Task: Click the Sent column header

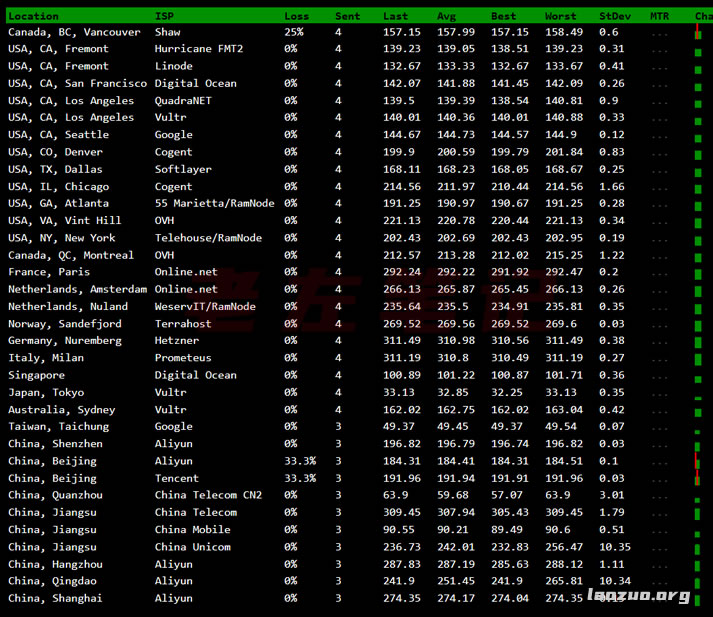Action: pos(347,16)
